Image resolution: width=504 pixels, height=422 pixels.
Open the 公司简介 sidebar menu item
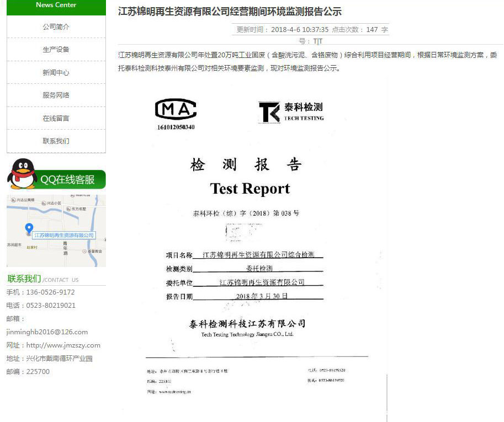click(56, 26)
